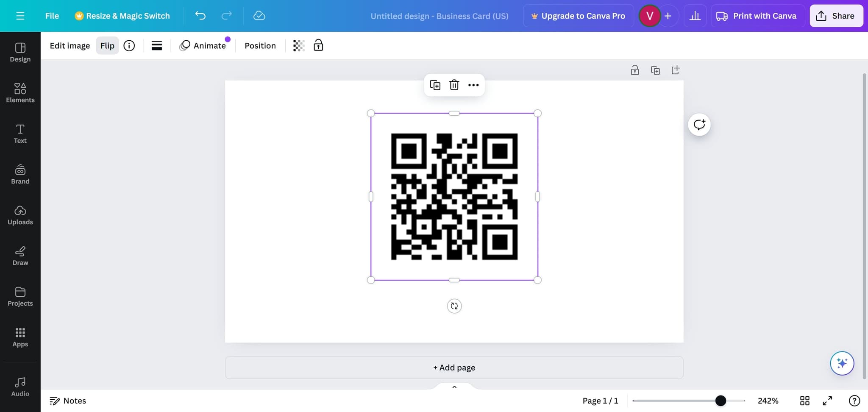Delete selected QR code with trash icon

(454, 85)
